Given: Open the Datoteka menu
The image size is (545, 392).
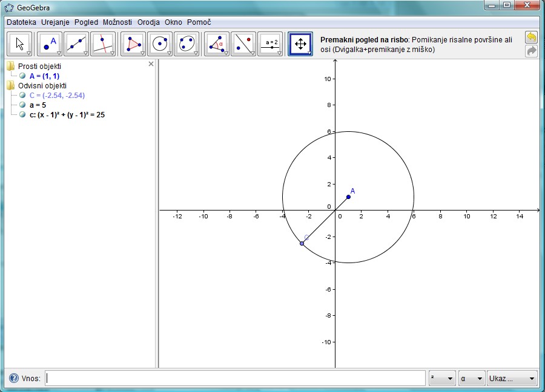Looking at the screenshot, I should click(22, 22).
